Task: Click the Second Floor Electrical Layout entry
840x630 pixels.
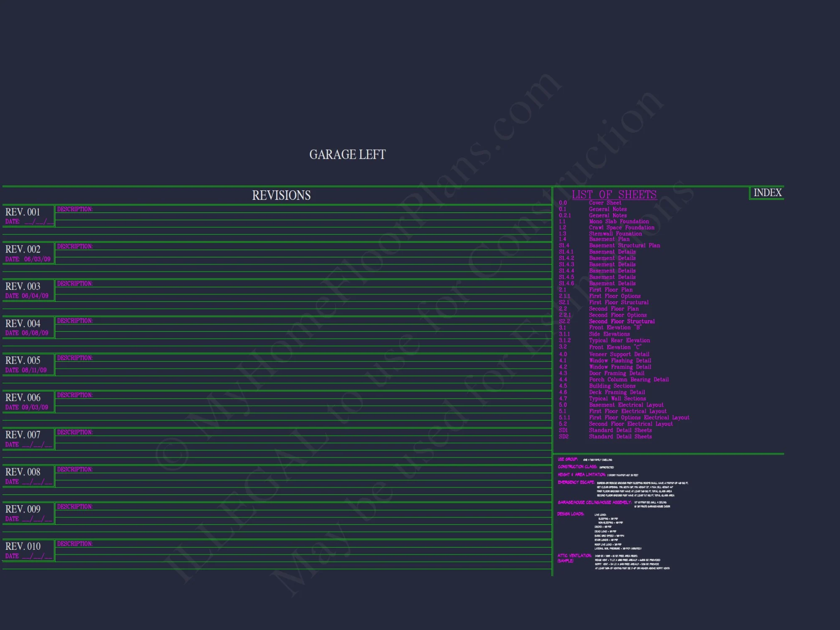Action: pos(630,424)
